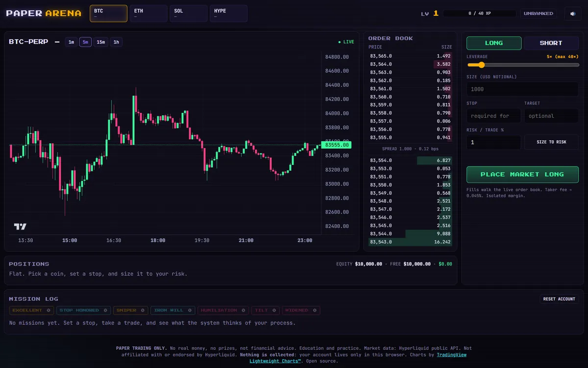Select the SOL market tab
The image size is (588, 368).
click(189, 13)
